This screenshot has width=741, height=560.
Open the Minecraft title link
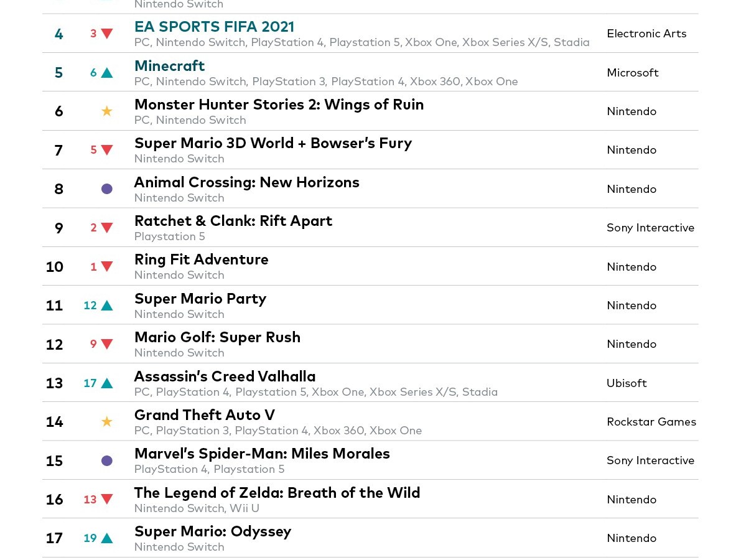[x=169, y=66]
